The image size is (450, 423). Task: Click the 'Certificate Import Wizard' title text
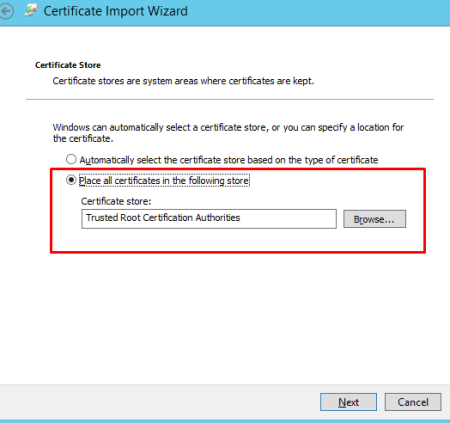[116, 11]
